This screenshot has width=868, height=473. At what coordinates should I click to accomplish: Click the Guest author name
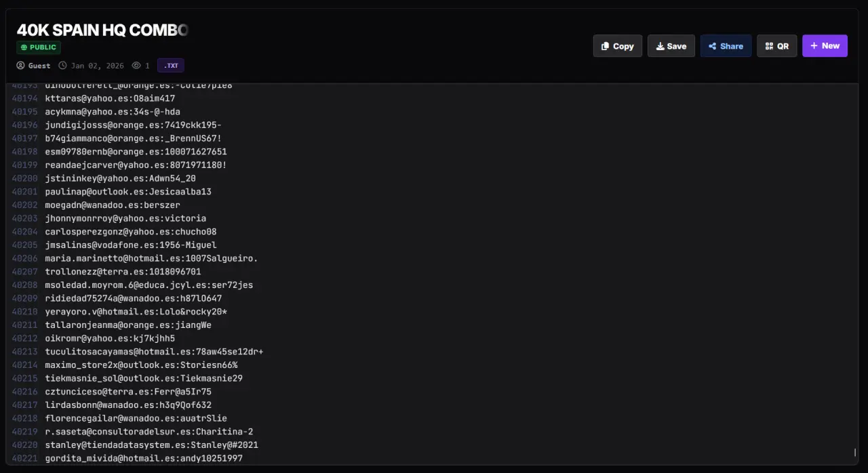point(39,66)
